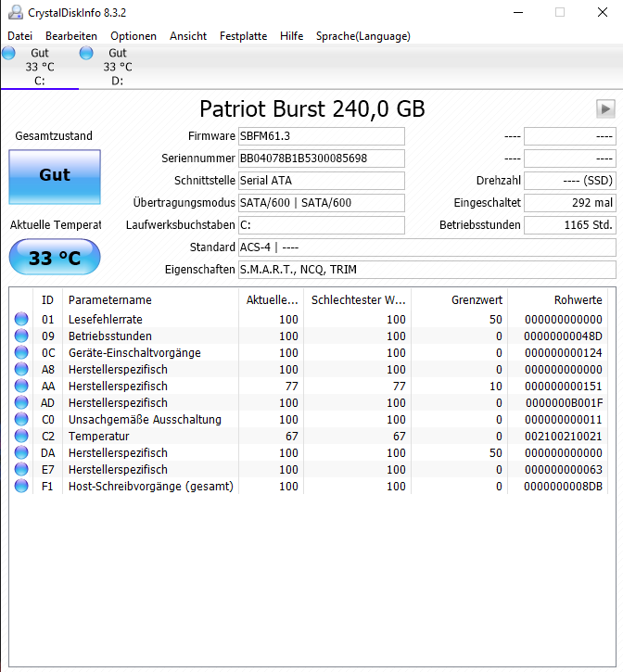Click the 33 °C temperature button
This screenshot has width=623, height=672.
click(55, 257)
